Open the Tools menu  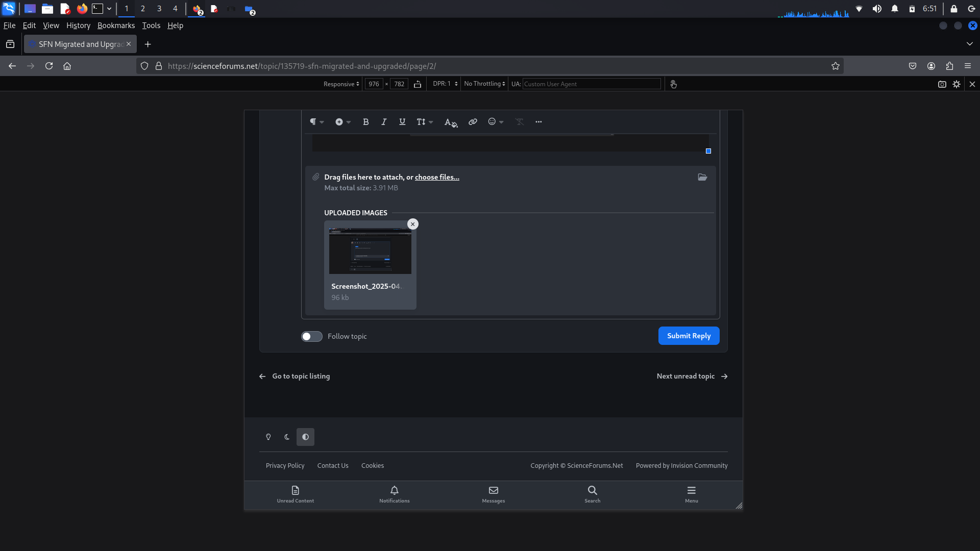pos(151,26)
